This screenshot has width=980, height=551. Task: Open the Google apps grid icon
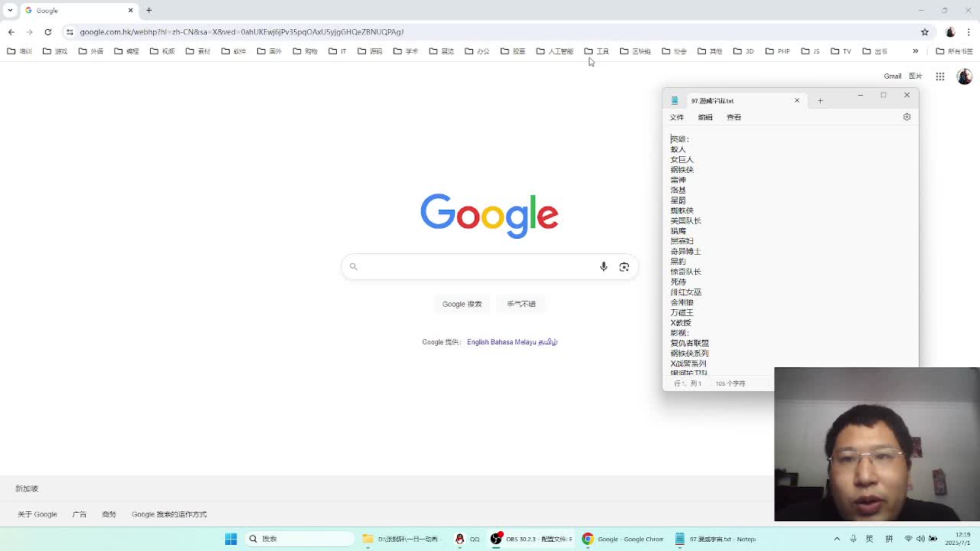click(940, 77)
